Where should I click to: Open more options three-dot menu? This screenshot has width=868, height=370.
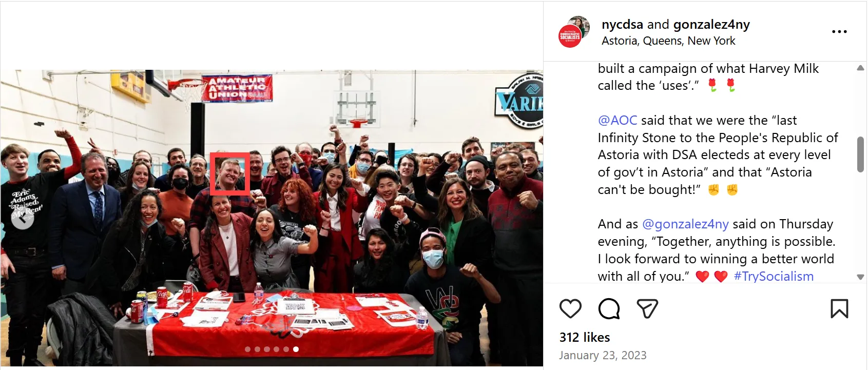click(839, 32)
